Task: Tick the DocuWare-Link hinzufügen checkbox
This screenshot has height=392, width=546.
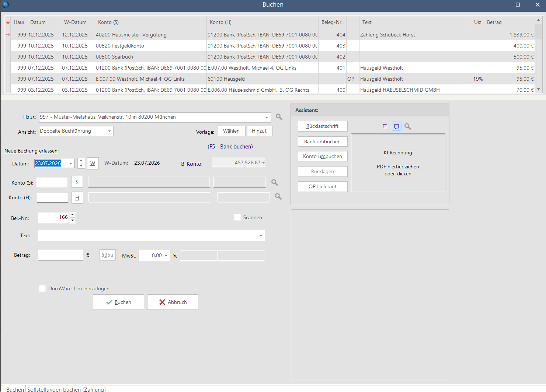Action: click(x=42, y=288)
